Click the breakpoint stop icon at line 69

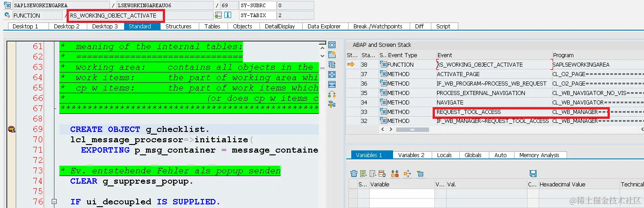coord(12,130)
